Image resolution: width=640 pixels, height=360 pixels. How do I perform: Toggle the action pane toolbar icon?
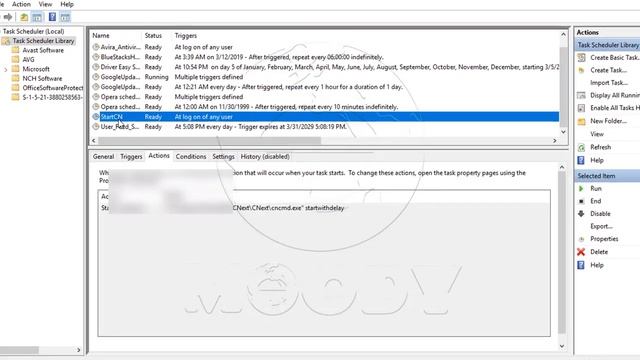point(65,17)
